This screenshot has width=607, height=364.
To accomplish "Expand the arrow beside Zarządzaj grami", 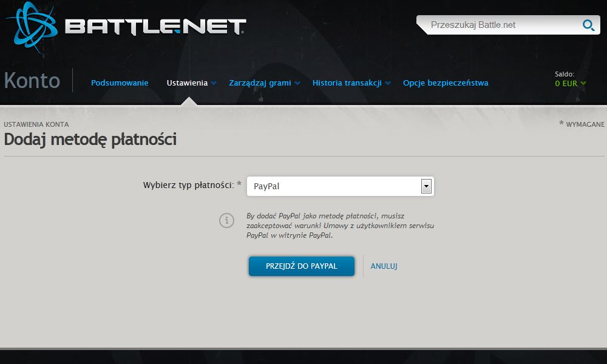I will [297, 84].
